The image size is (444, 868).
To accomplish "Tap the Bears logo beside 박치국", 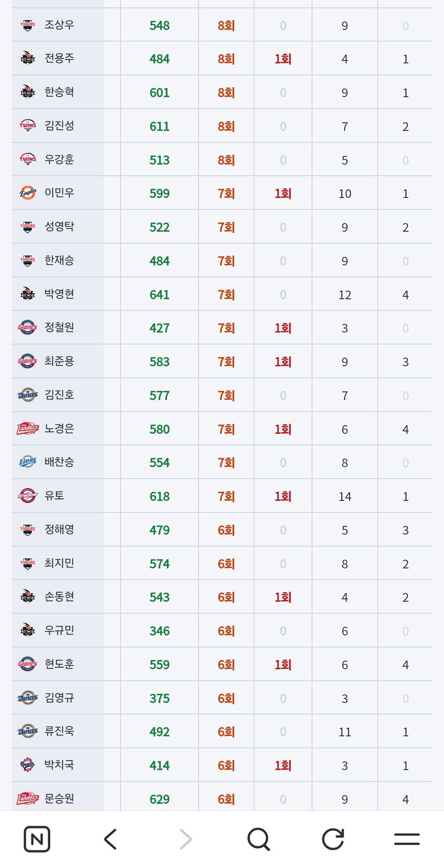I will (x=28, y=765).
